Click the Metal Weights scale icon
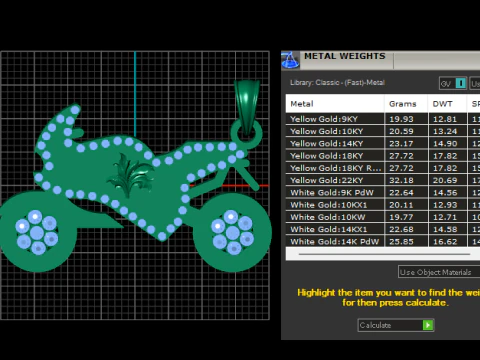This screenshot has height=360, width=480. [x=290, y=60]
